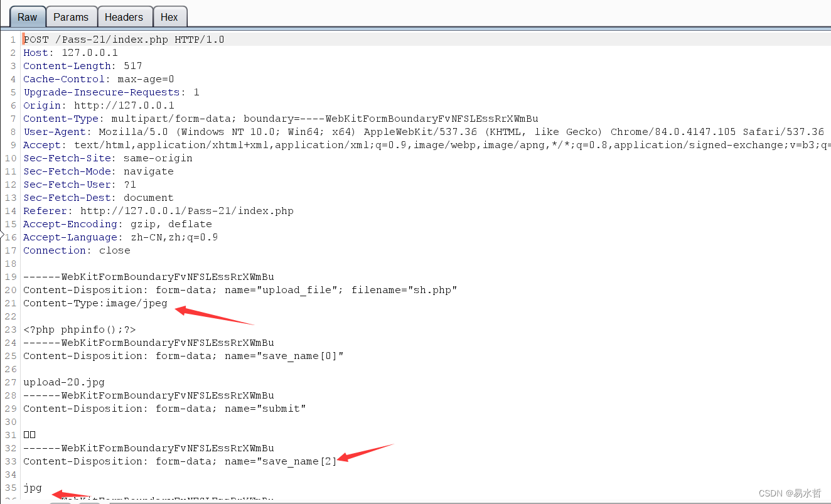Click the Referer header line
The width and height of the screenshot is (831, 504).
click(x=158, y=211)
